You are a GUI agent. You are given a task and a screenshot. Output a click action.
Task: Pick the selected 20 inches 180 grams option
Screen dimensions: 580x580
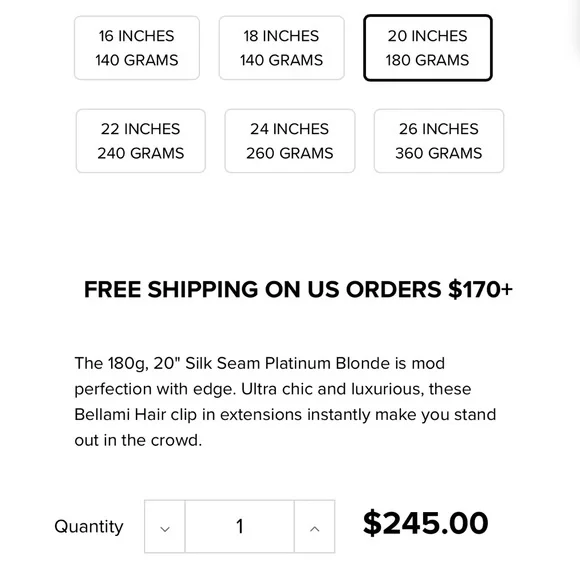point(428,48)
